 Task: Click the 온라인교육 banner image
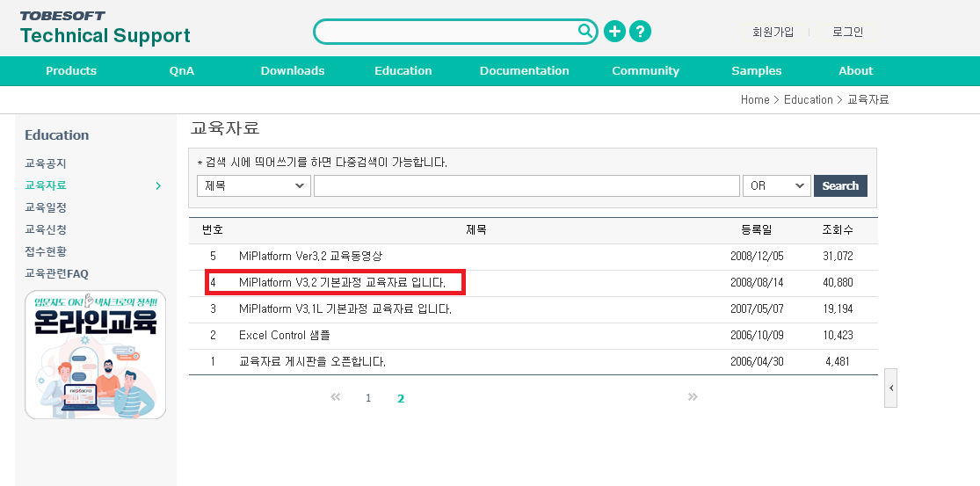(96, 354)
